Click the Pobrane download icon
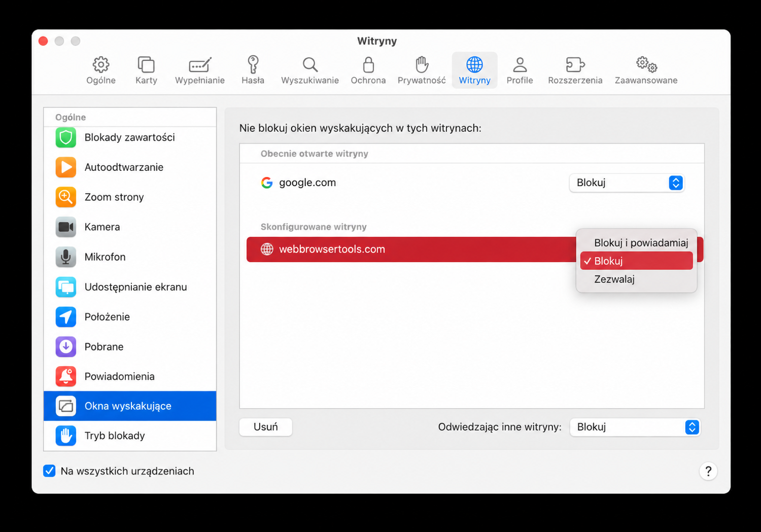Viewport: 761px width, 532px height. coord(66,347)
